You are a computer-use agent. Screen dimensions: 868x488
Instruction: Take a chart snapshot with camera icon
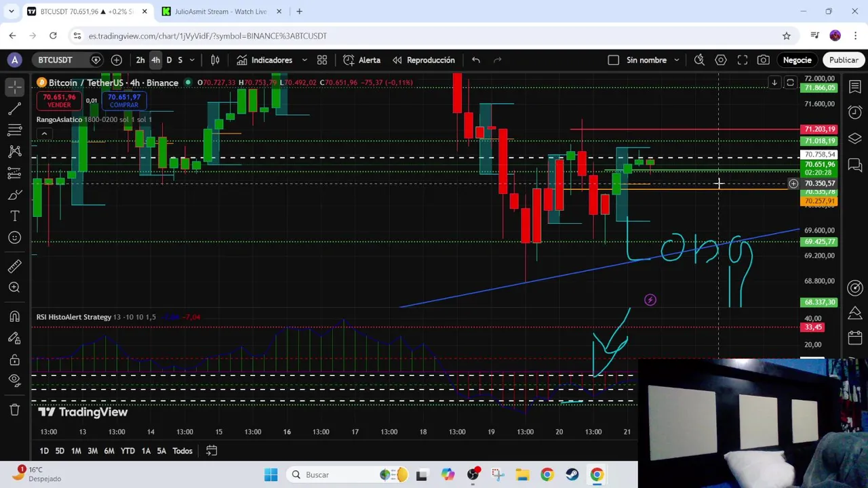pyautogui.click(x=764, y=60)
